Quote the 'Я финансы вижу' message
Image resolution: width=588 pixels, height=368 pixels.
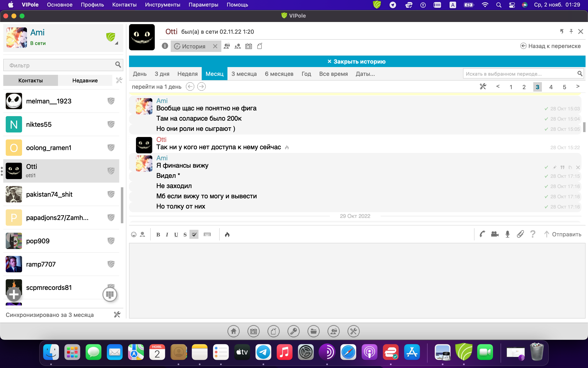click(562, 167)
